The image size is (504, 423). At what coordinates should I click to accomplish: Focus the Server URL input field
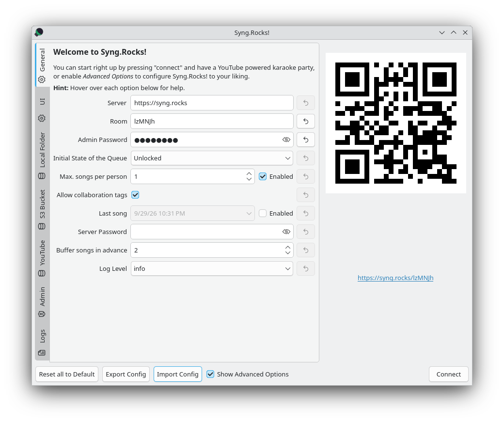point(212,103)
